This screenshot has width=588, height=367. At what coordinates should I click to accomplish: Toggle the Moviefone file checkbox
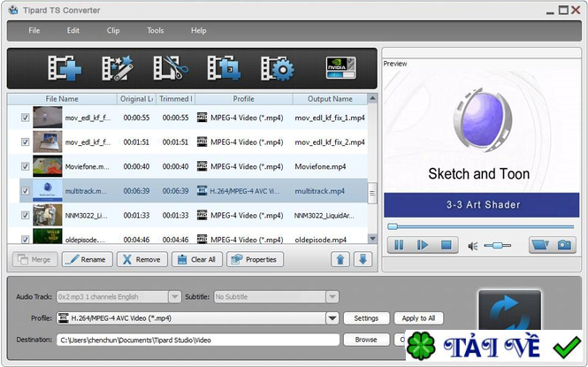tap(25, 166)
